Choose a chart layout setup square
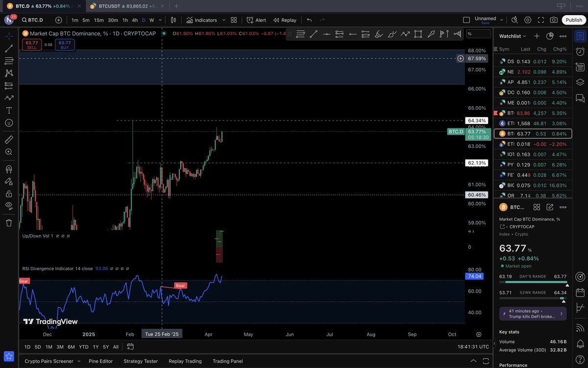Image resolution: width=588 pixels, height=368 pixels. tap(466, 20)
